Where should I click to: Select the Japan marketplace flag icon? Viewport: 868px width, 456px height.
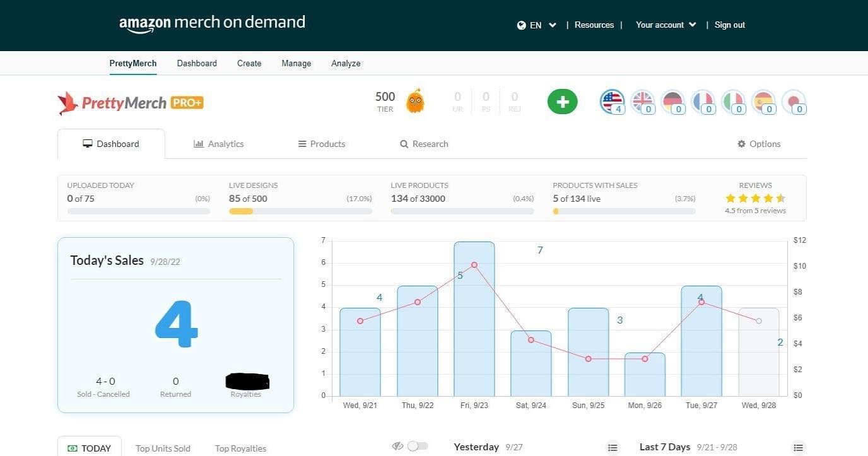coord(794,102)
